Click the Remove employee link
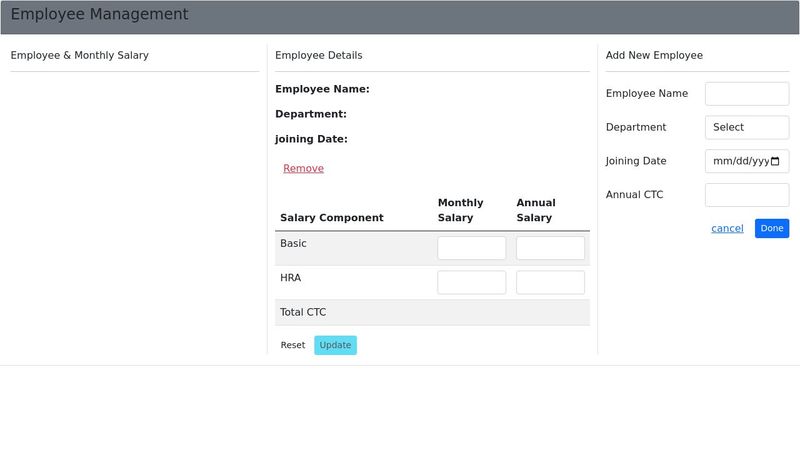800x450 pixels. click(303, 168)
